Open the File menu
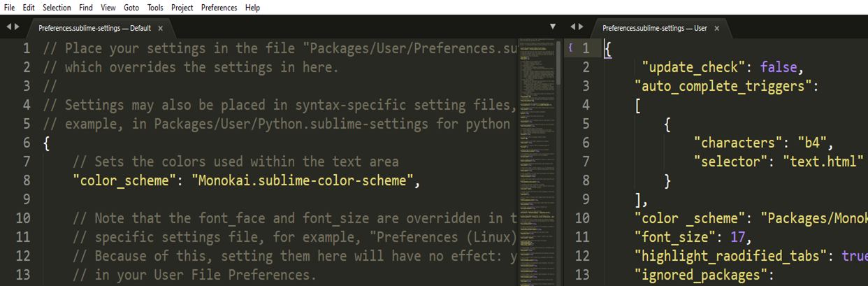The width and height of the screenshot is (868, 286). (9, 8)
